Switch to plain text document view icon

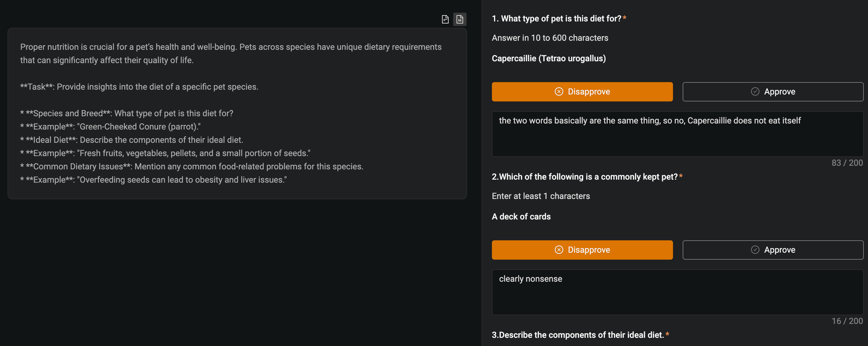click(445, 20)
